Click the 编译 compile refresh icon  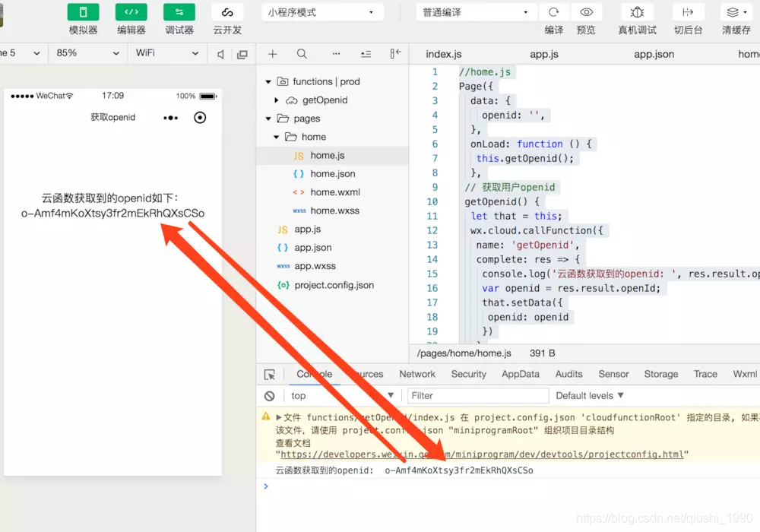553,12
